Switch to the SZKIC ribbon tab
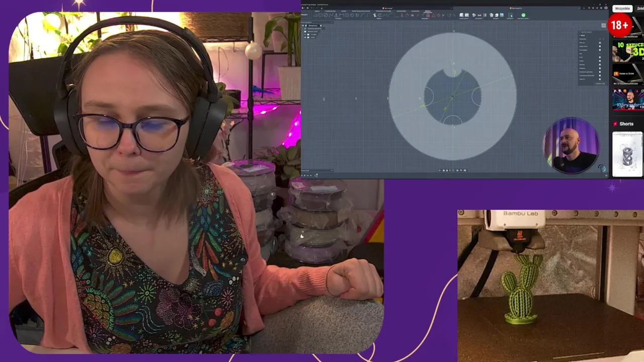The width and height of the screenshot is (644, 362). 427,11
